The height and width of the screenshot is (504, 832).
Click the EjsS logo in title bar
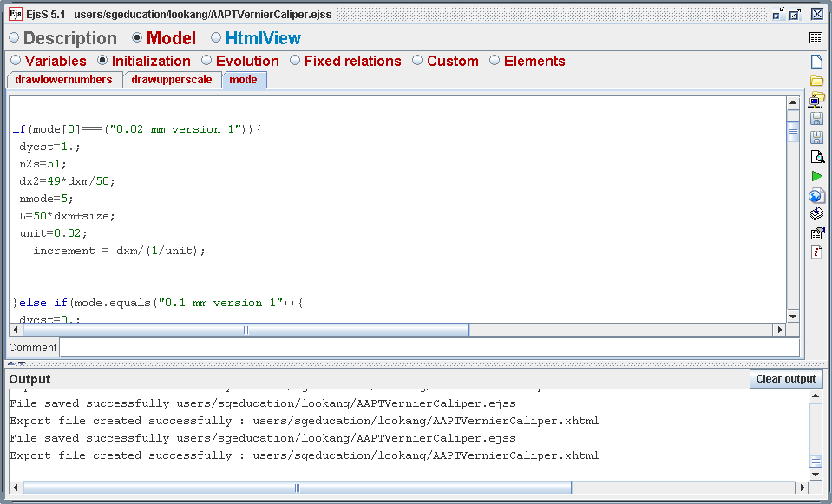tap(16, 14)
